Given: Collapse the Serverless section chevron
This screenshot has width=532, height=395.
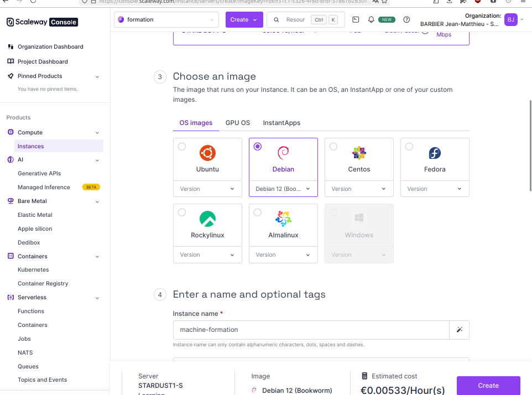Looking at the screenshot, I should [97, 298].
